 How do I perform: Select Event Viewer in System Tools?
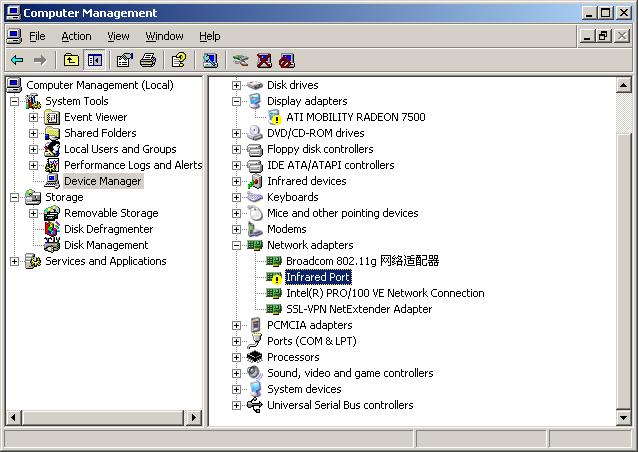95,117
